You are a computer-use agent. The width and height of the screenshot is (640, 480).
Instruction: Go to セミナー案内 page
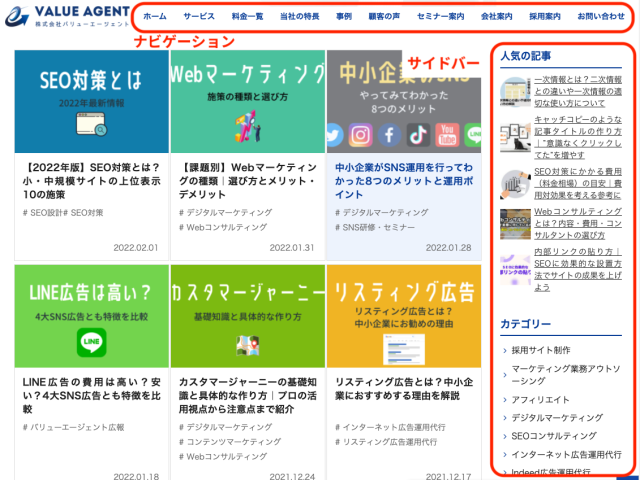coord(440,16)
